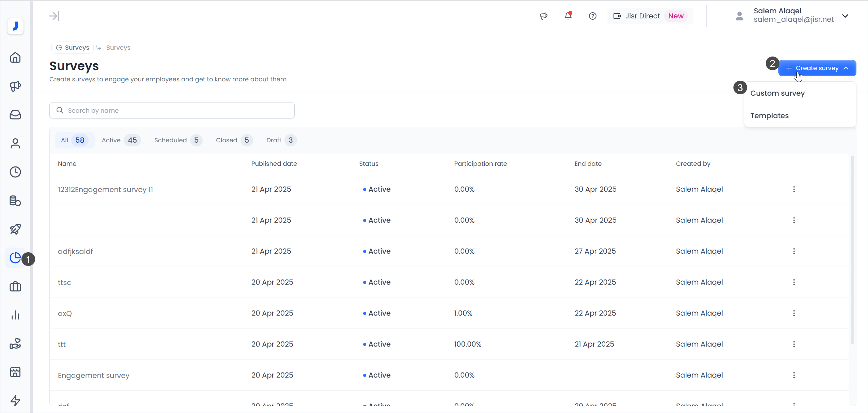Open row options for ttsc survey
Image resolution: width=868 pixels, height=413 pixels.
[794, 282]
